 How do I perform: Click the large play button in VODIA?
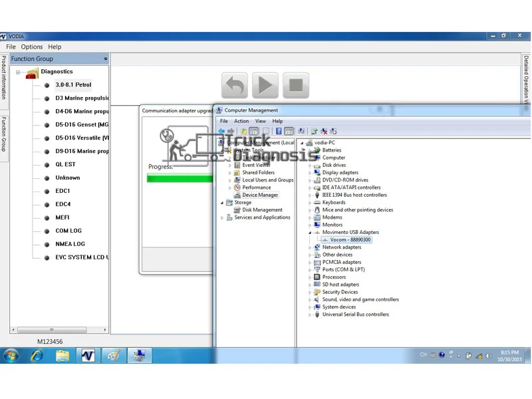coord(265,85)
